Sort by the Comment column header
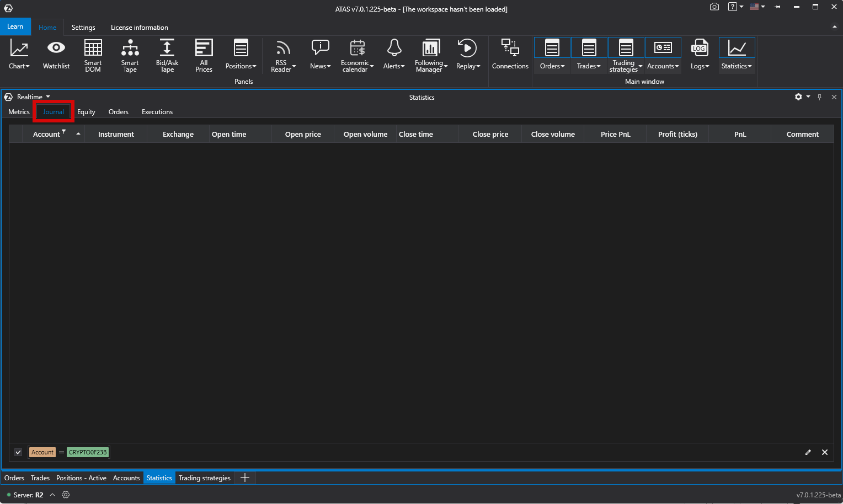 pyautogui.click(x=803, y=134)
